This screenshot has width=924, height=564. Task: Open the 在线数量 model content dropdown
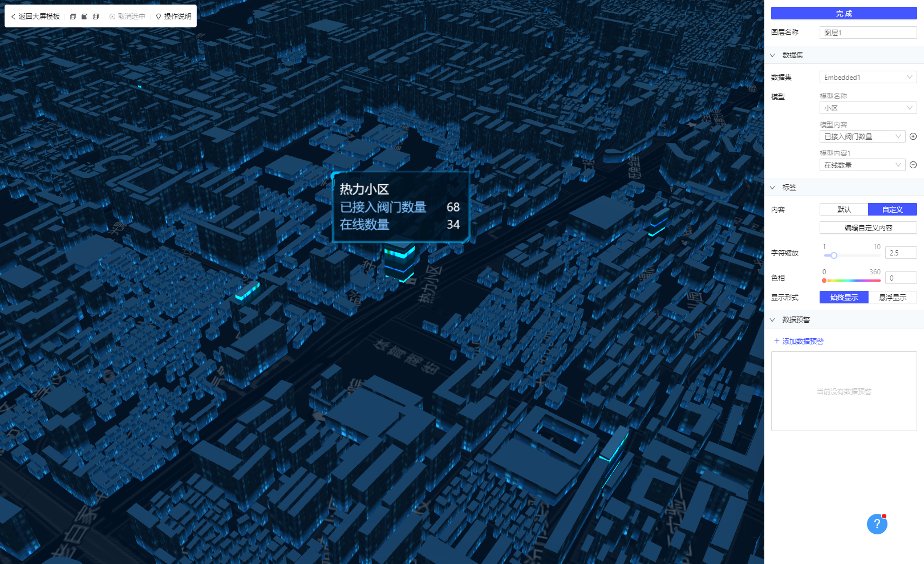[x=862, y=165]
